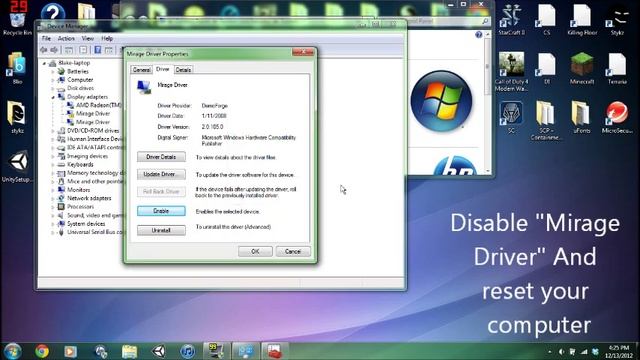This screenshot has height=360, width=640.
Task: Open the File menu in Device Manager
Action: click(x=46, y=38)
